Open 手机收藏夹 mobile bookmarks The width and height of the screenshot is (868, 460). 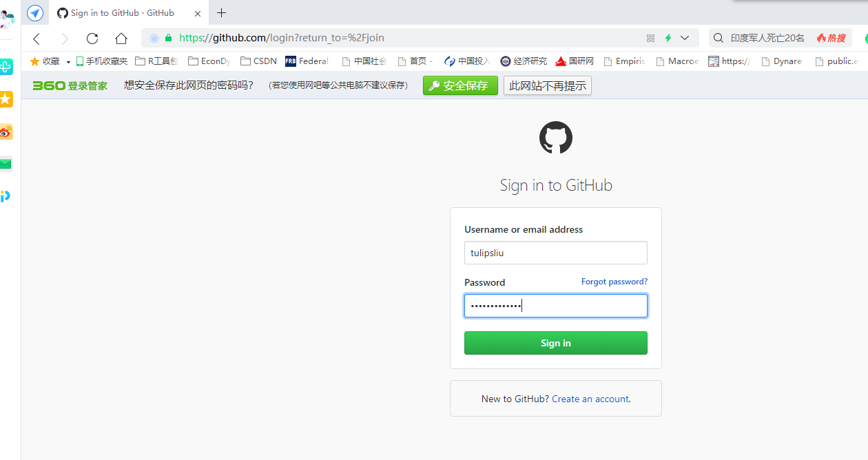[102, 61]
